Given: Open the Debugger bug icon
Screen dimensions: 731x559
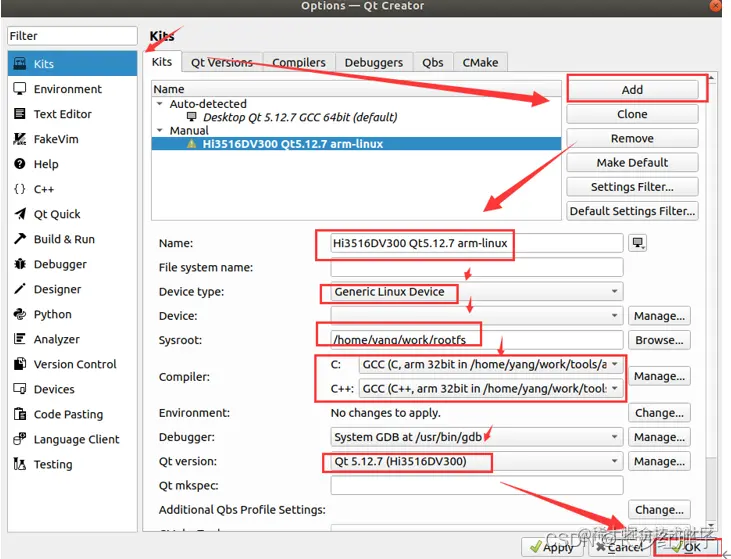Looking at the screenshot, I should (20, 264).
